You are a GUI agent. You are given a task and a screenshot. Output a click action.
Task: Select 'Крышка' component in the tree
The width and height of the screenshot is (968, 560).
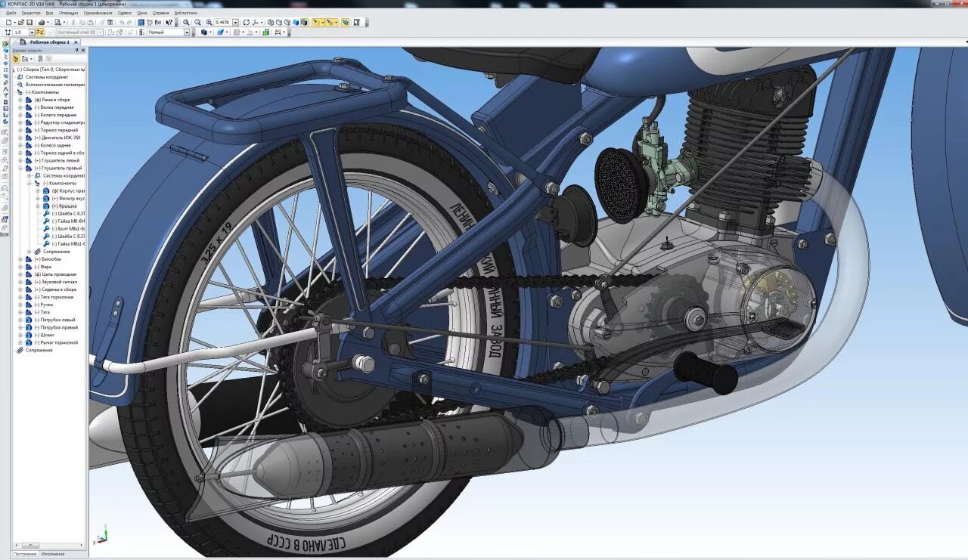(x=64, y=206)
